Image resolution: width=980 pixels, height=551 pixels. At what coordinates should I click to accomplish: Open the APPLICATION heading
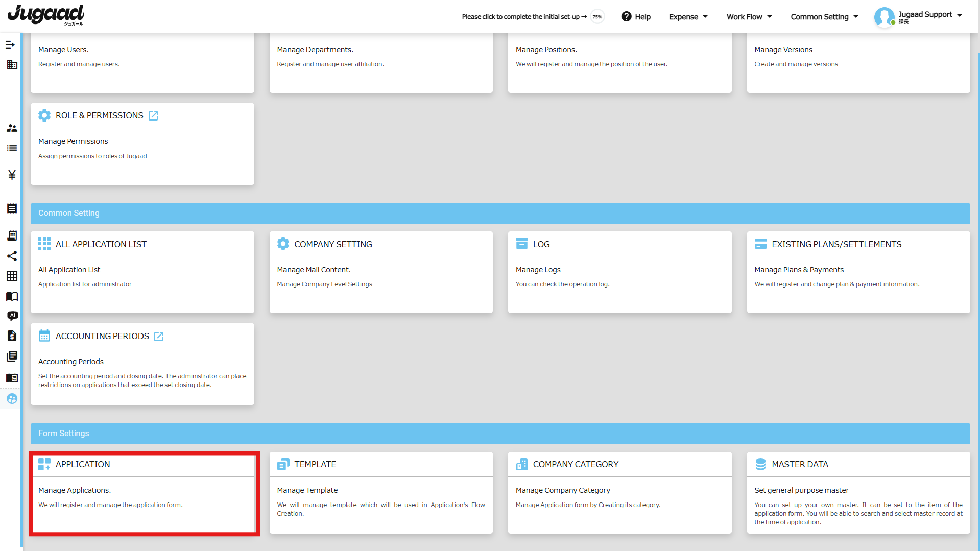pos(83,464)
